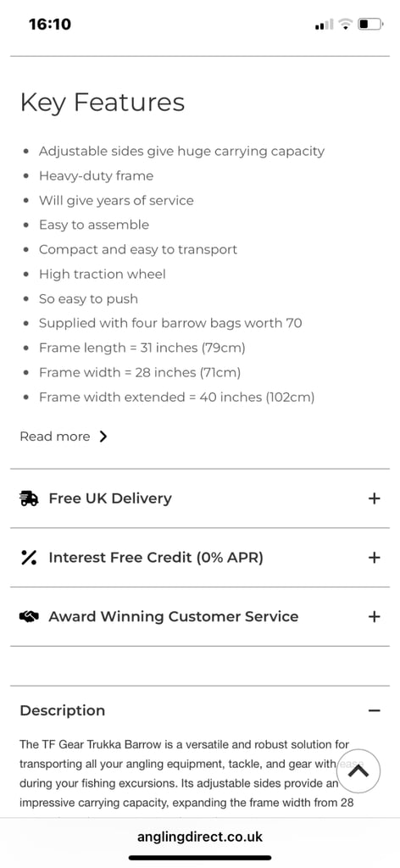Tap the anglingdirect.co.uk address bar
Viewport: 400px width, 868px height.
click(200, 837)
